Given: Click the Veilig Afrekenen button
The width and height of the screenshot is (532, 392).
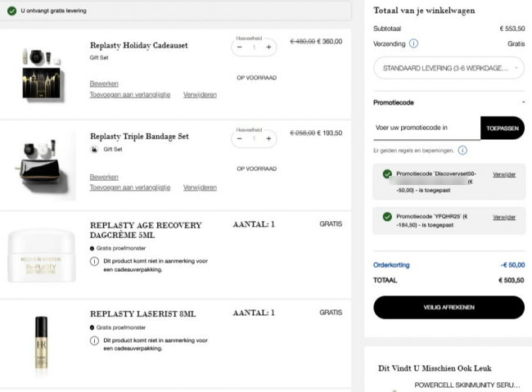Looking at the screenshot, I should (x=449, y=308).
